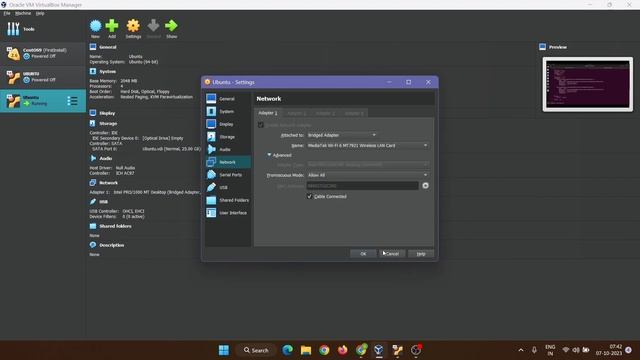Open the Promiscuous Mode dropdown
This screenshot has width=640, height=360.
[x=367, y=175]
